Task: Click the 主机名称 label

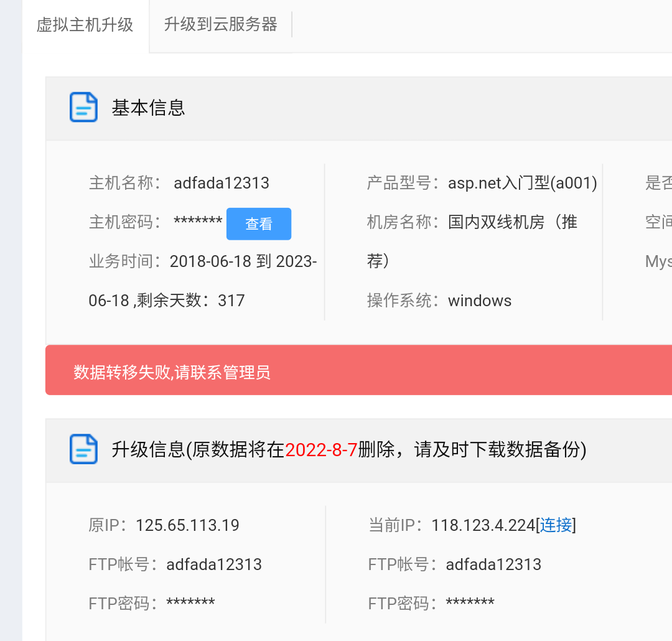Action: click(x=124, y=183)
